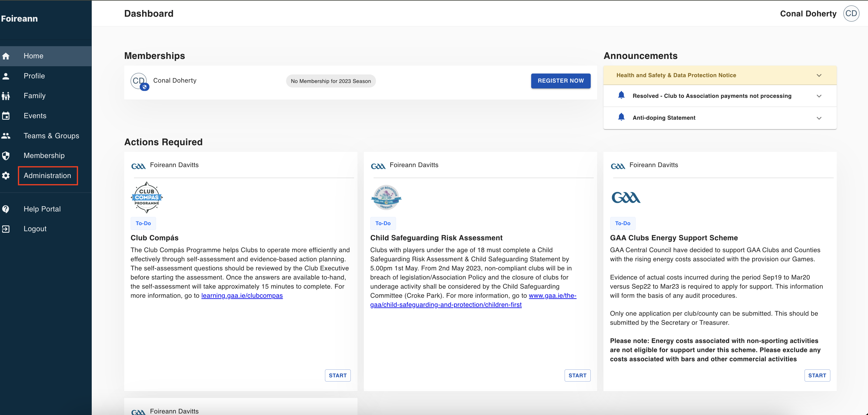
Task: Click the bell icon beside Anti-doping Statement
Action: coord(622,117)
